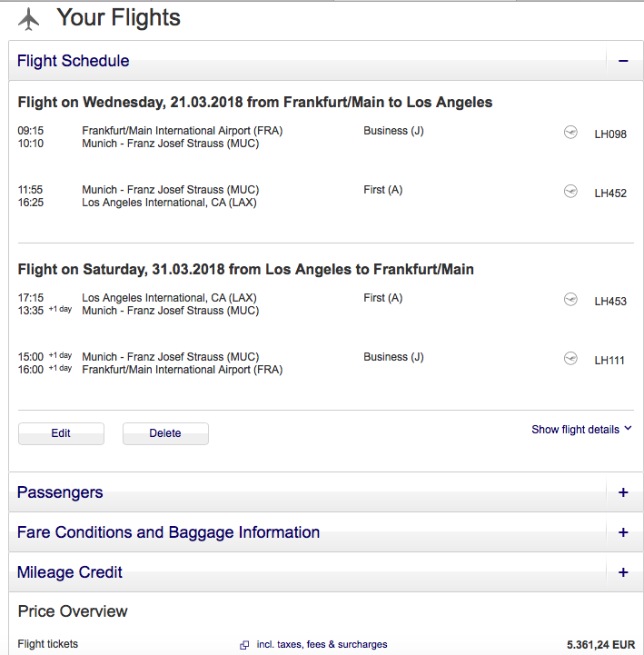Click the 5.361,24 EUR price total

pyautogui.click(x=600, y=645)
